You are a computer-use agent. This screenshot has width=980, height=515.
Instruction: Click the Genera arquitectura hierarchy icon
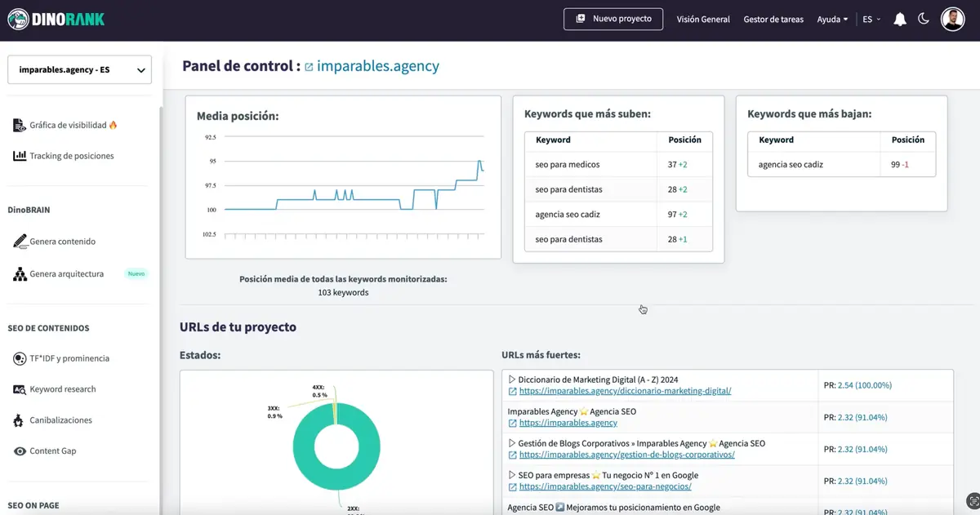coord(20,274)
